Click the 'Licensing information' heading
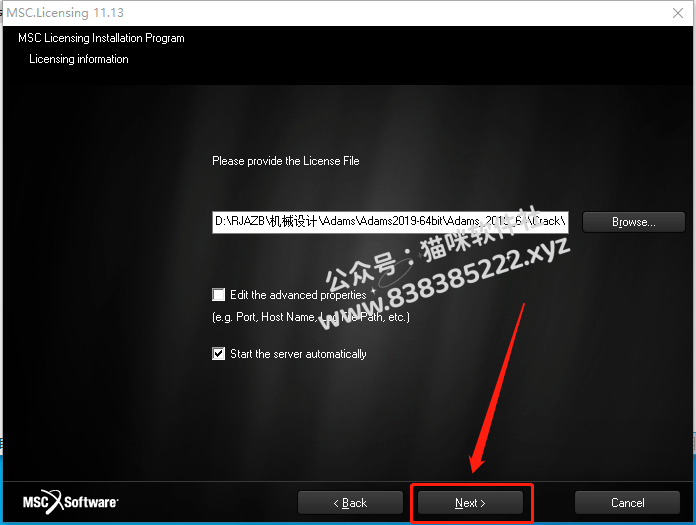The height and width of the screenshot is (525, 696). pos(79,59)
